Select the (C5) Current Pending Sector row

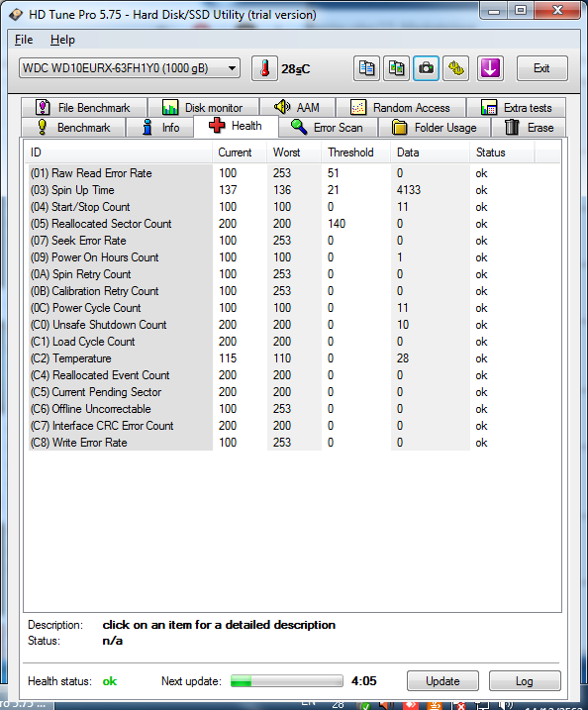(294, 392)
